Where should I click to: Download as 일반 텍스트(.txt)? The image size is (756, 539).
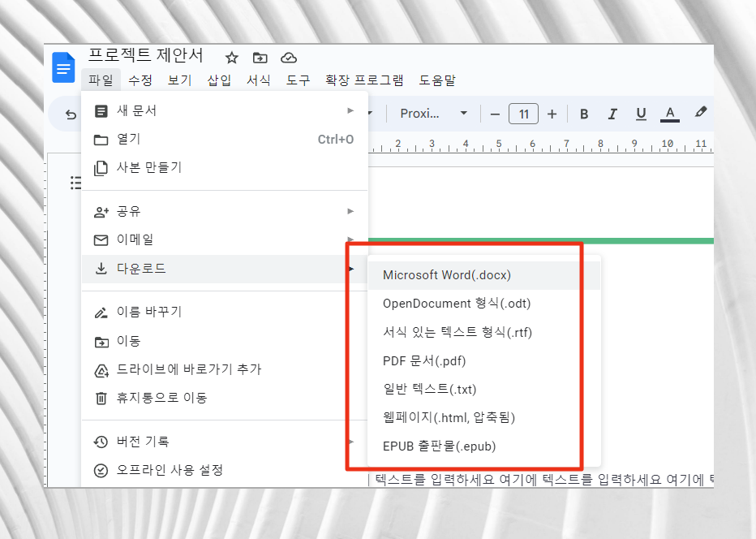click(484, 390)
